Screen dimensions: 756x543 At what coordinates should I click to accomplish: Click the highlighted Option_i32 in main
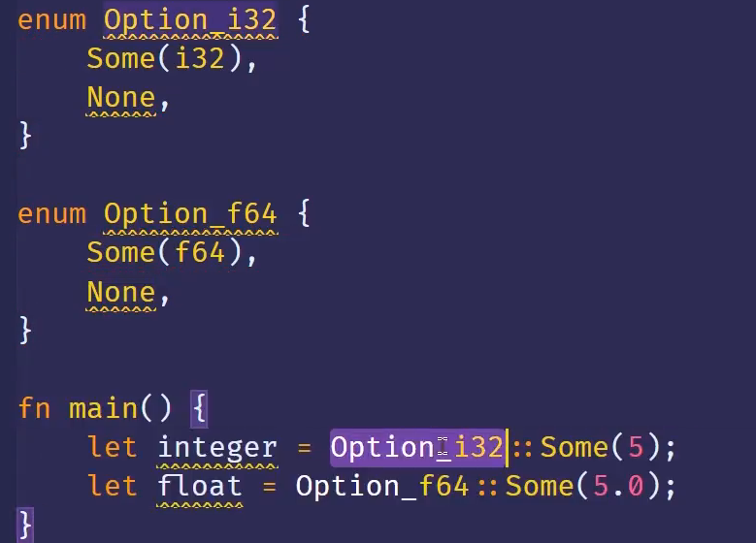coord(417,447)
